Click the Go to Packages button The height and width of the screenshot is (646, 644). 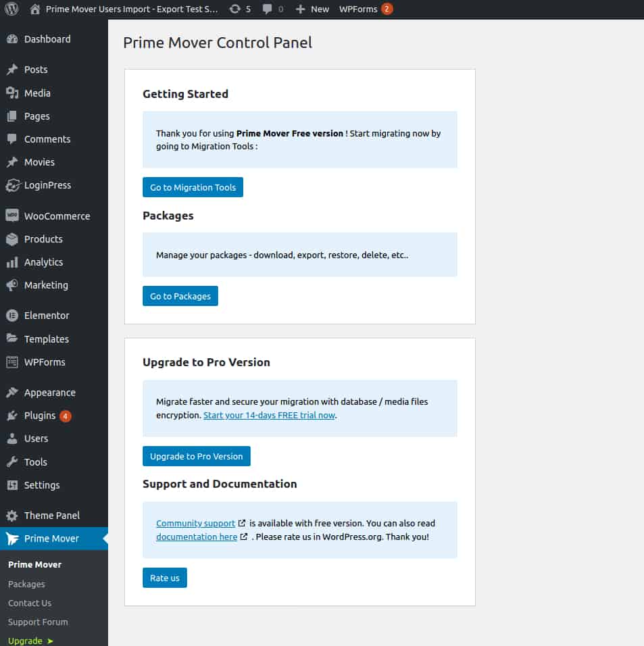click(180, 296)
